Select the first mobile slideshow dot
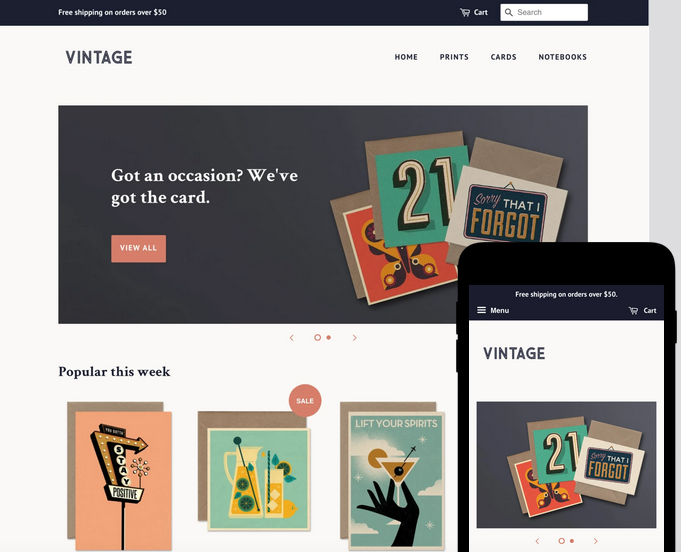Screen dimensions: 681x552 (x=562, y=541)
